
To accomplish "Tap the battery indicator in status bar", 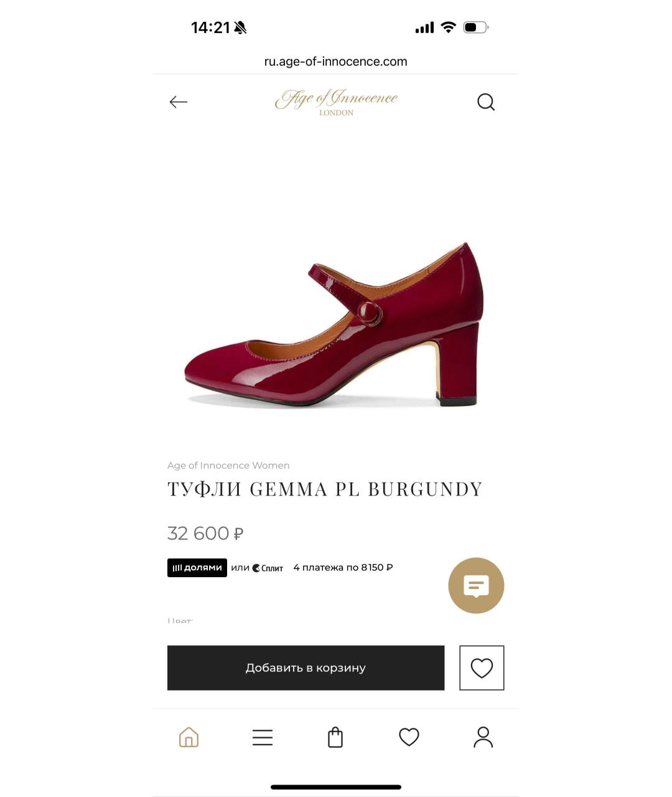I will point(475,27).
